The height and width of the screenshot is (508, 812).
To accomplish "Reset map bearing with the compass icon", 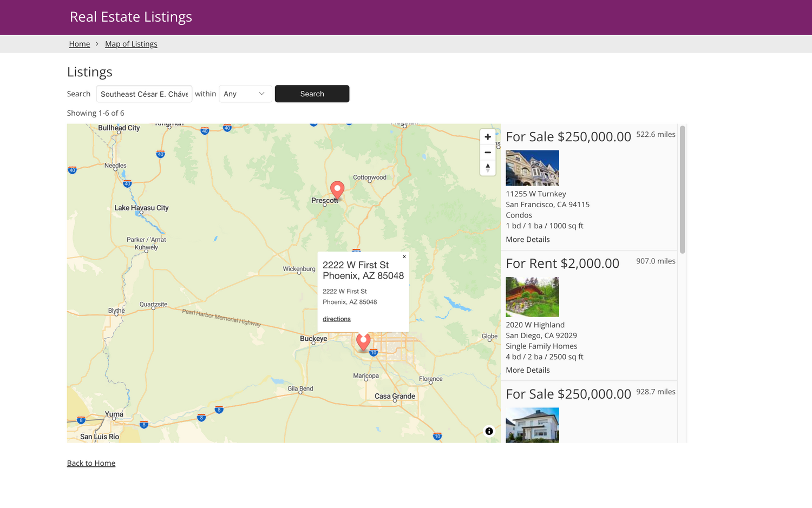I will tap(487, 168).
